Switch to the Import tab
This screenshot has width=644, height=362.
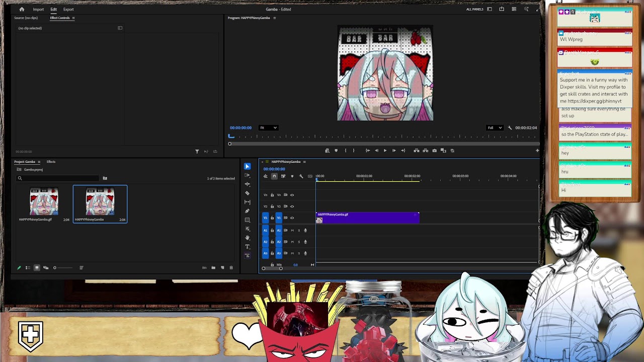[x=38, y=9]
